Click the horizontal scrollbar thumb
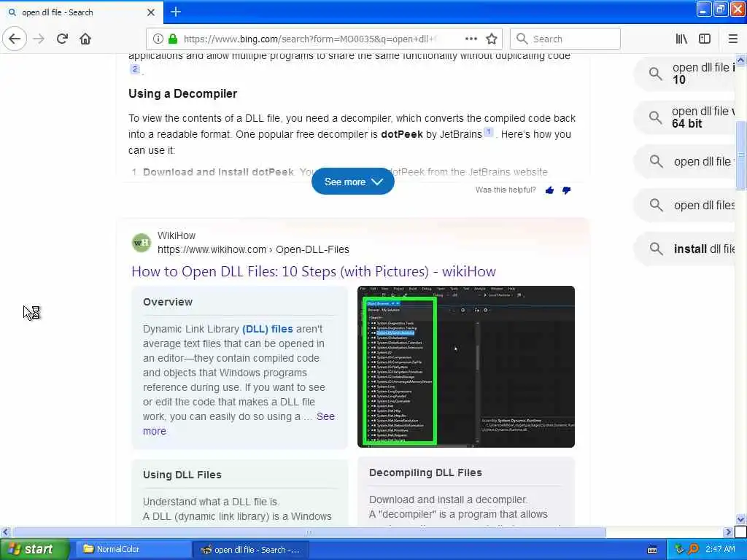This screenshot has height=560, width=747. coord(309,532)
